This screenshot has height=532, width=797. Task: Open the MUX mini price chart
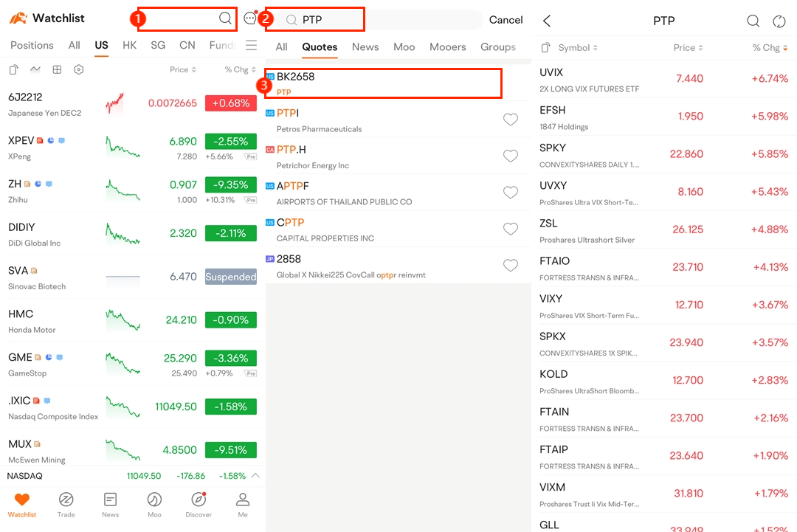(x=123, y=449)
